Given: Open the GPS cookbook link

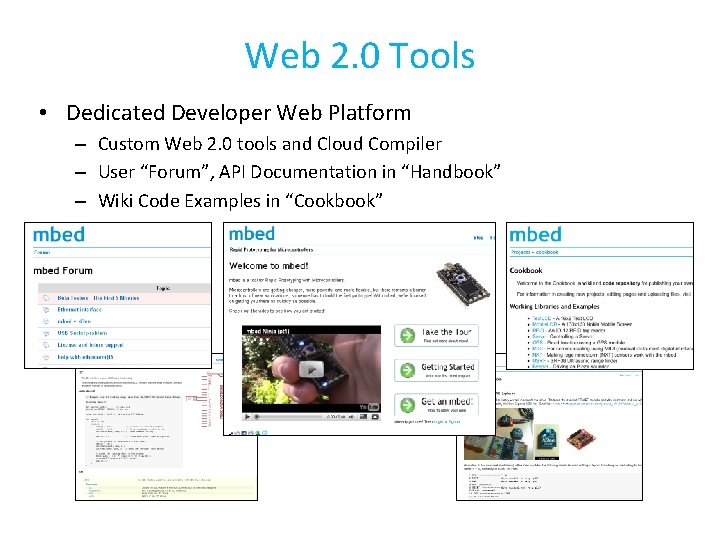Looking at the screenshot, I should point(537,343).
